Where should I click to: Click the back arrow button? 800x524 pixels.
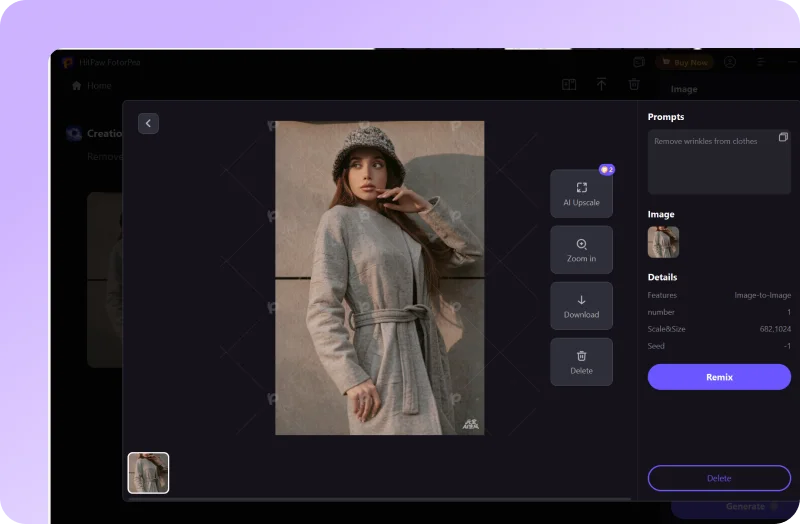click(x=148, y=123)
